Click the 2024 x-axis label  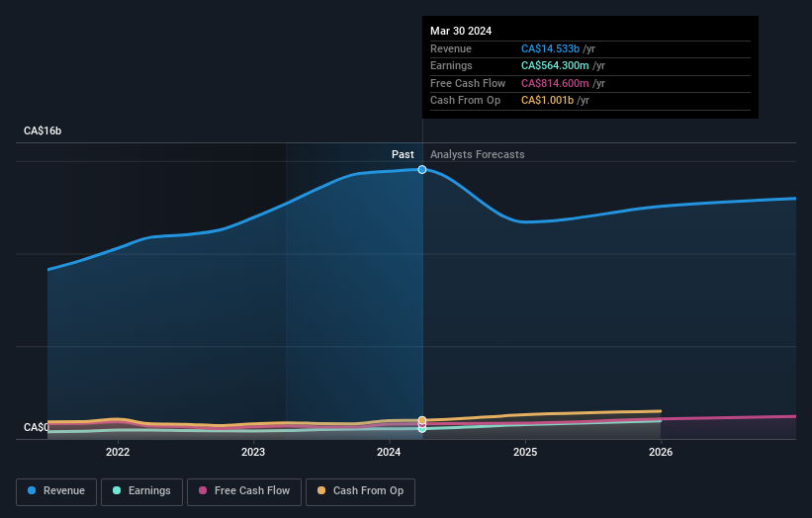click(x=389, y=452)
